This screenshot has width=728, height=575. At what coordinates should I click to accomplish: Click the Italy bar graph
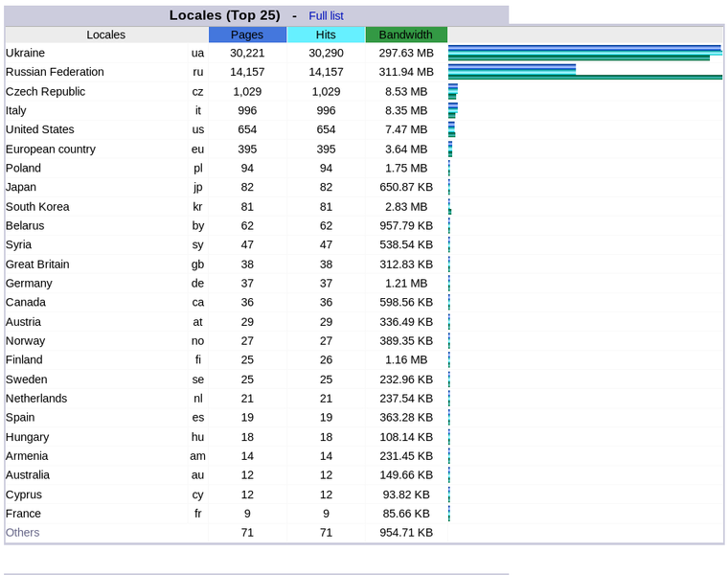click(453, 110)
